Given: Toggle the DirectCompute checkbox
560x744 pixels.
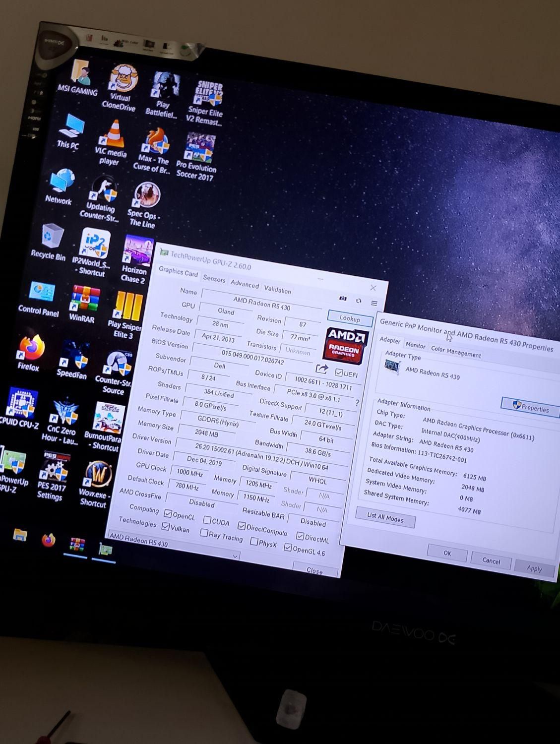Looking at the screenshot, I should coord(242,526).
